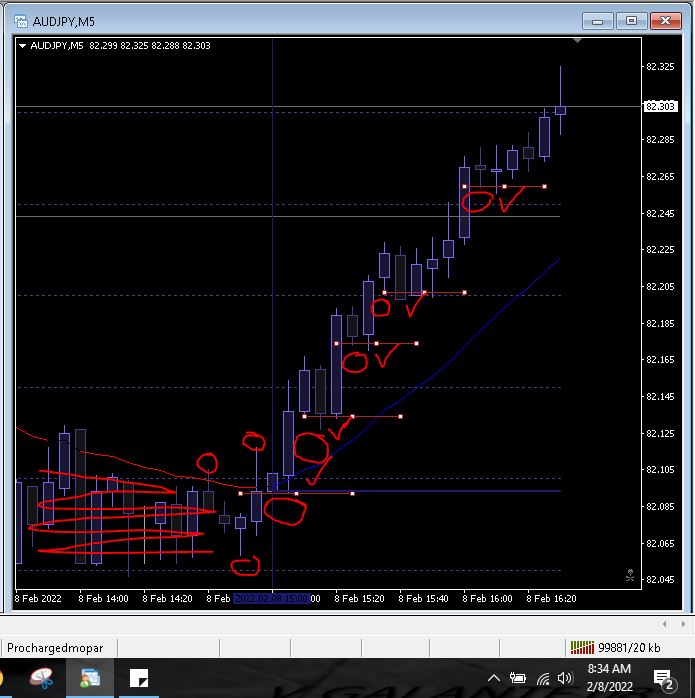This screenshot has width=695, height=698.
Task: Click the '8 Feb 14:00' time label
Action: (103, 599)
